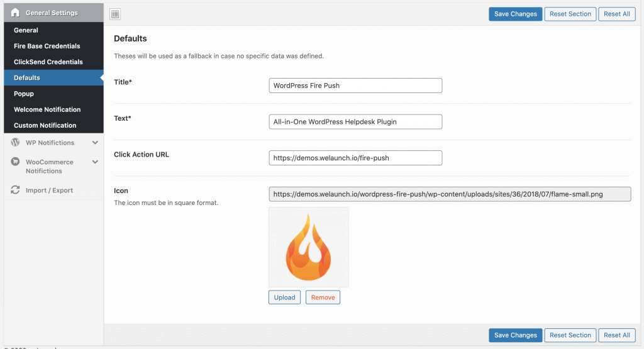Image resolution: width=644 pixels, height=349 pixels.
Task: Open Fire Base Credentials section
Action: pos(47,46)
